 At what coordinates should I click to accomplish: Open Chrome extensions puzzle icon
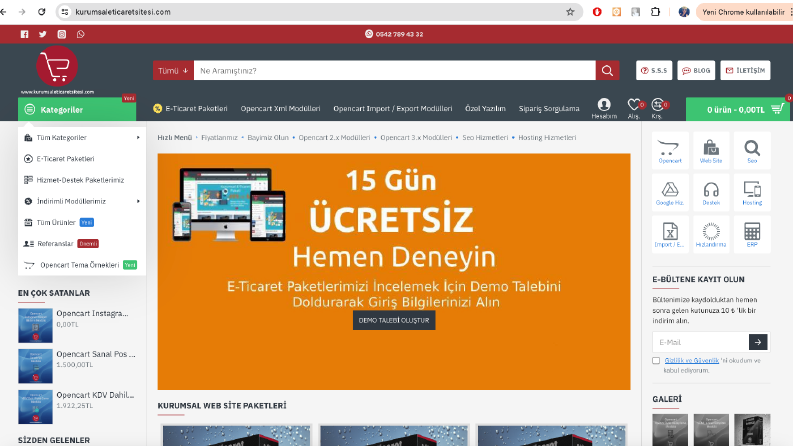coord(655,12)
